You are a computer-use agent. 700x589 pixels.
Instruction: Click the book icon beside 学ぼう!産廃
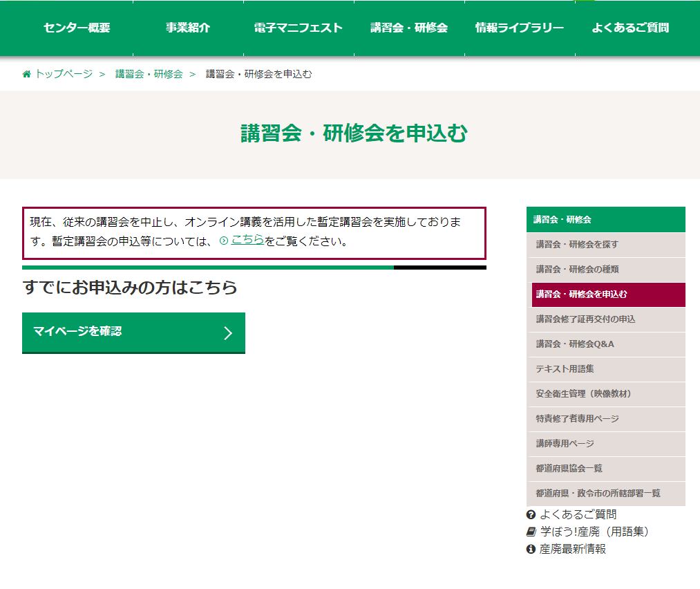click(531, 532)
